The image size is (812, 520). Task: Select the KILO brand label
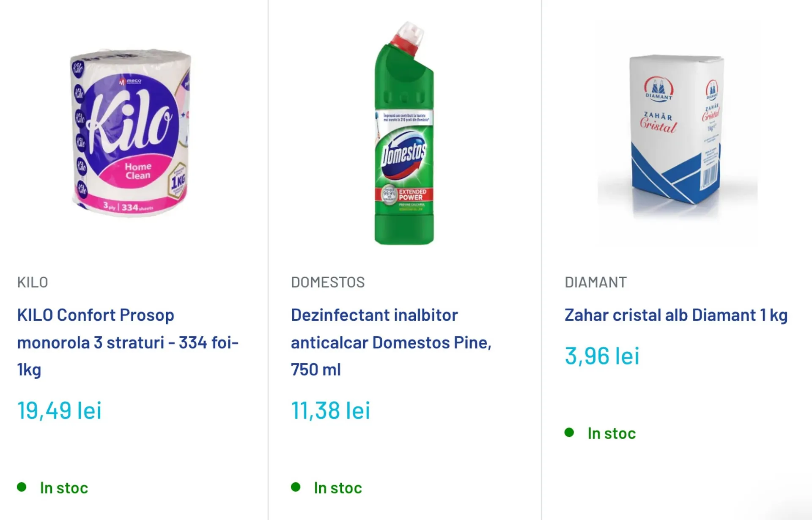pos(33,282)
